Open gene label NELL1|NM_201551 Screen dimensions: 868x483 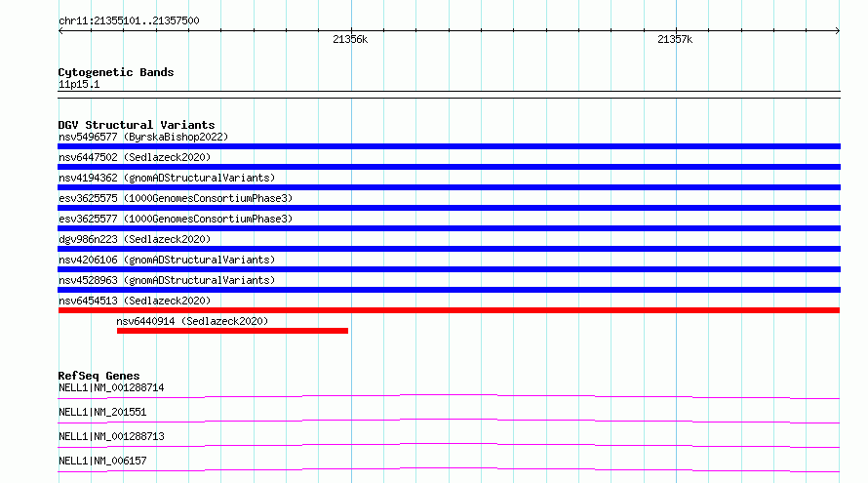pos(102,412)
